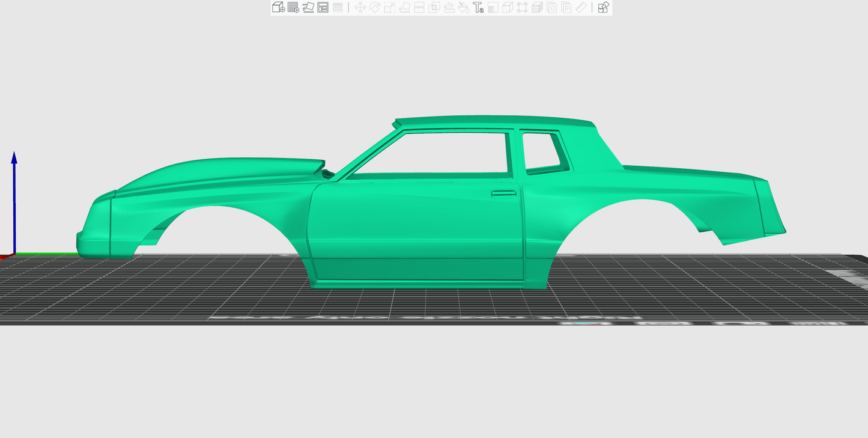Click the Add object cube icon
The width and height of the screenshot is (868, 438).
coord(278,7)
